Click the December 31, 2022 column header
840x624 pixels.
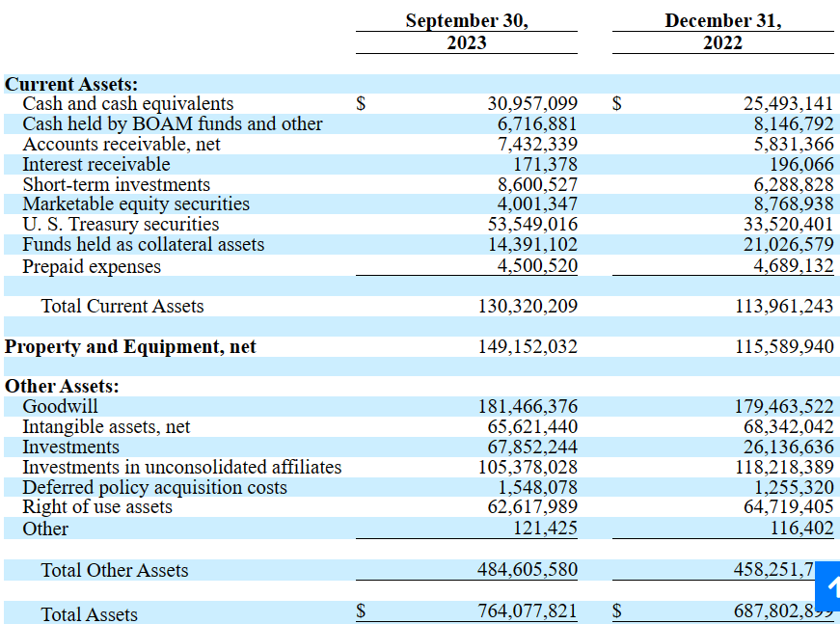[723, 32]
